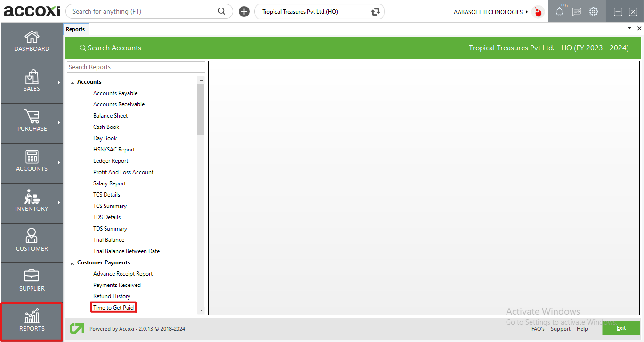Switch to the Reports tab

point(75,29)
